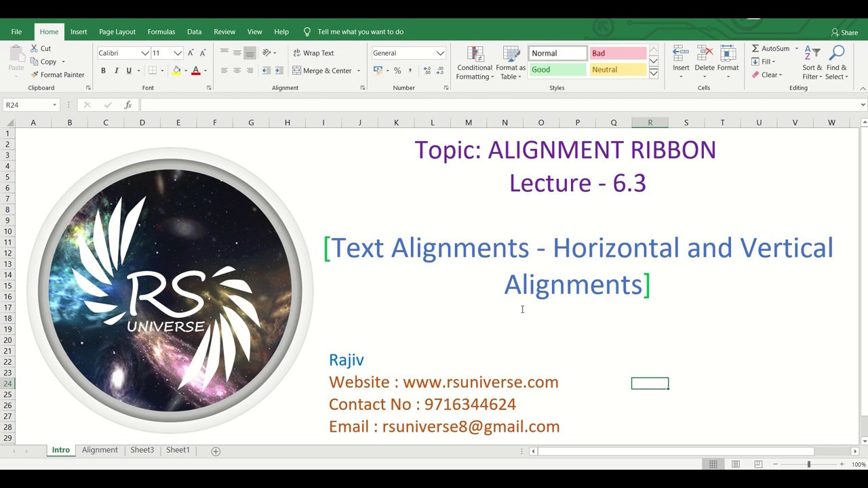868x488 pixels.
Task: Open the General number format dropdown
Action: point(440,53)
